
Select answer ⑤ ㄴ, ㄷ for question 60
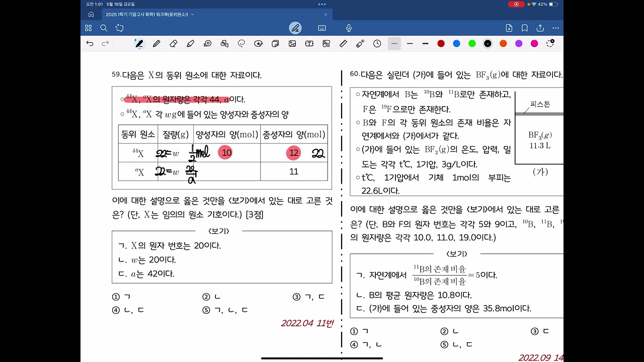click(456, 344)
